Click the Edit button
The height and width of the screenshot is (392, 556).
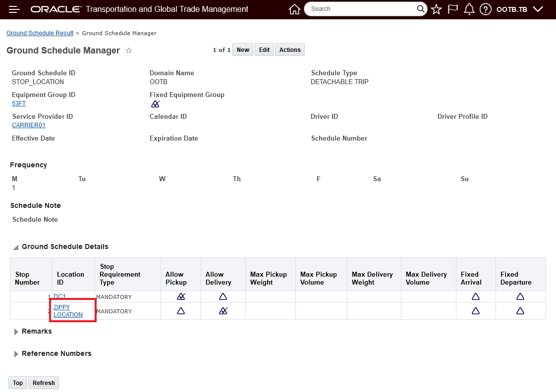pyautogui.click(x=264, y=50)
